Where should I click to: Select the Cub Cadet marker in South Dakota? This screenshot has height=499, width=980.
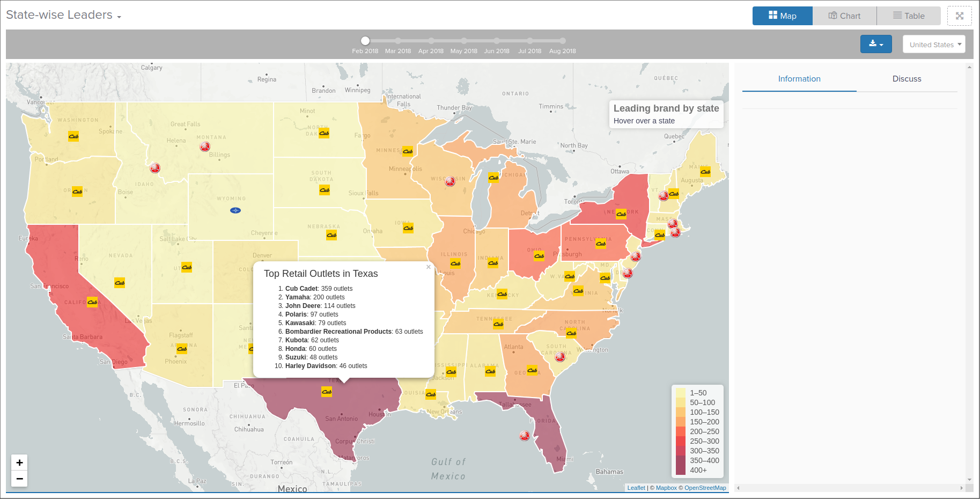(325, 190)
